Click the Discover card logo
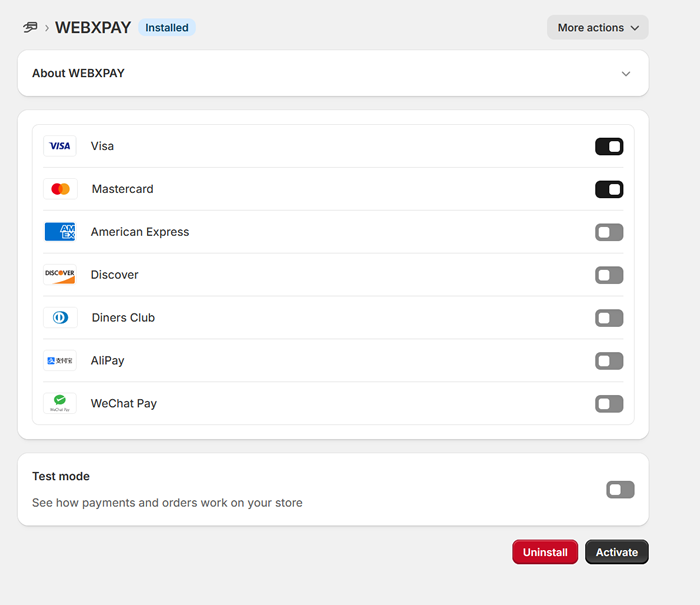 click(60, 275)
